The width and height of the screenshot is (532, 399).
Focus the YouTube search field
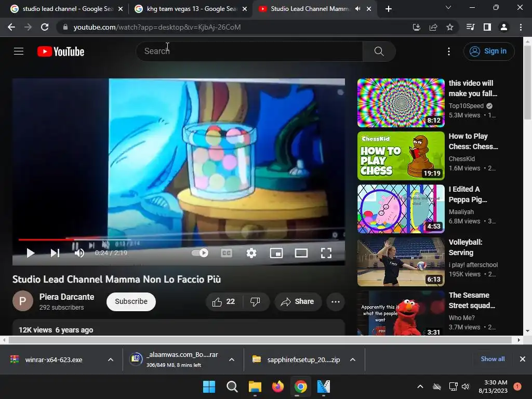tap(249, 51)
